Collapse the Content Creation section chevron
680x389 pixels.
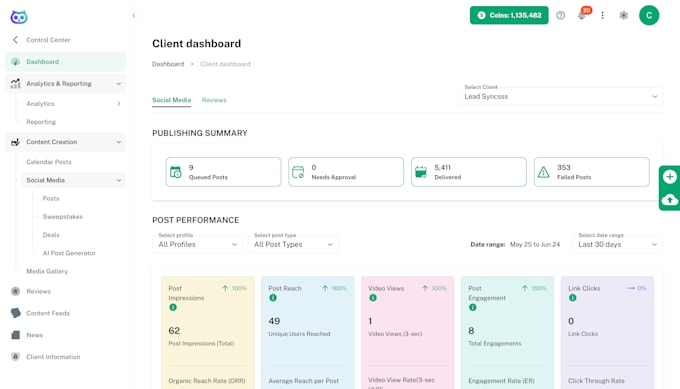[x=119, y=142]
